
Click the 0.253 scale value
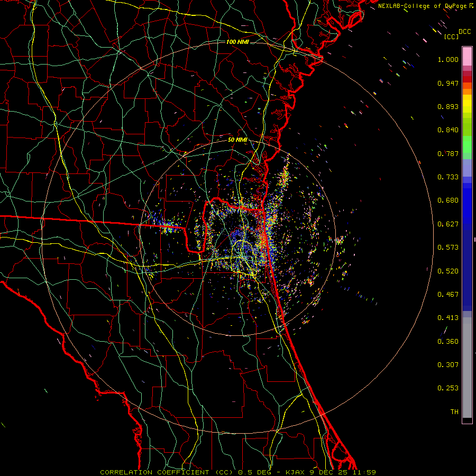(x=448, y=388)
